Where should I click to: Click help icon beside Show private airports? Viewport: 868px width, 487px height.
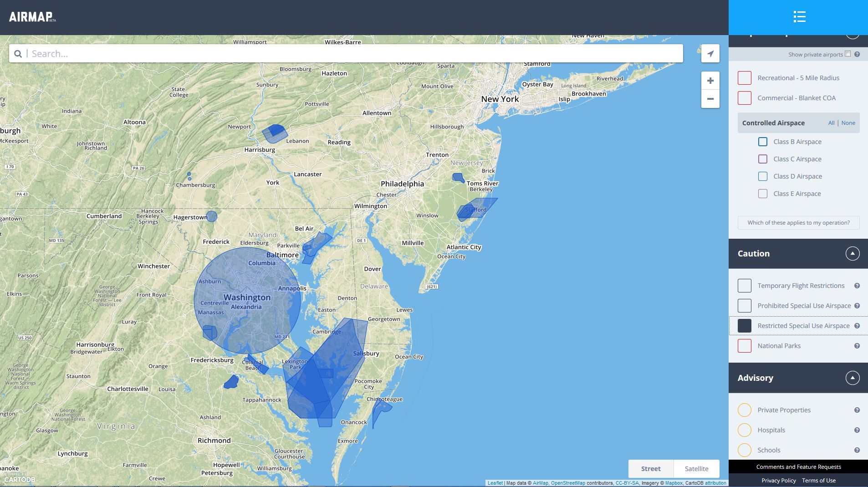pyautogui.click(x=857, y=55)
